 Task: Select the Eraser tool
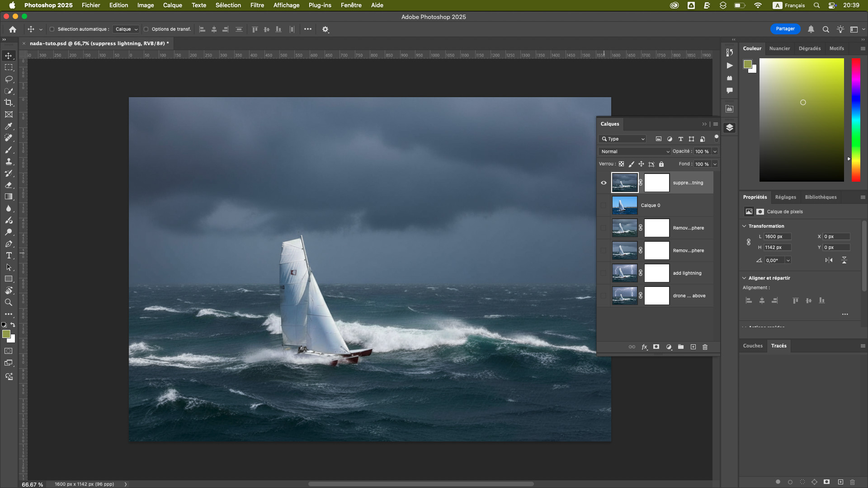9,185
